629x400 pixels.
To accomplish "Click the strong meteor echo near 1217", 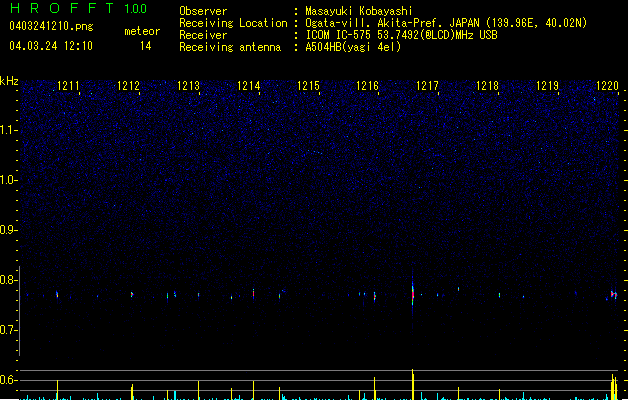I will (x=412, y=294).
